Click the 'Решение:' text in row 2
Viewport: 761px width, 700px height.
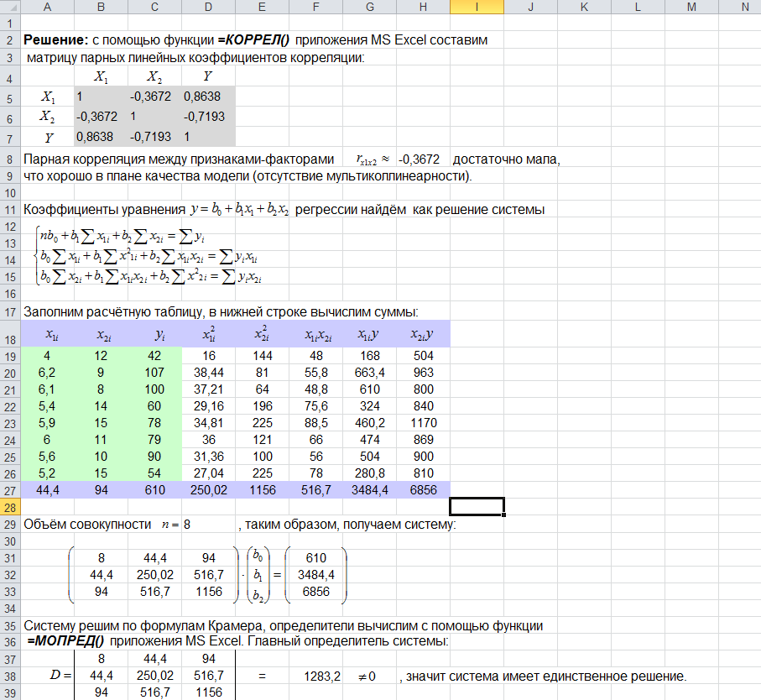pos(50,39)
